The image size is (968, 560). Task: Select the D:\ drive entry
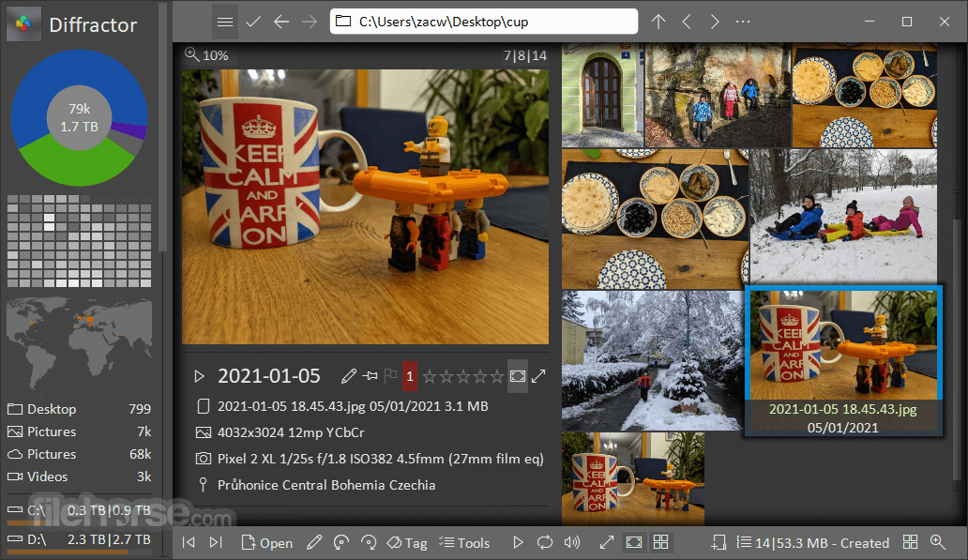coord(79,541)
